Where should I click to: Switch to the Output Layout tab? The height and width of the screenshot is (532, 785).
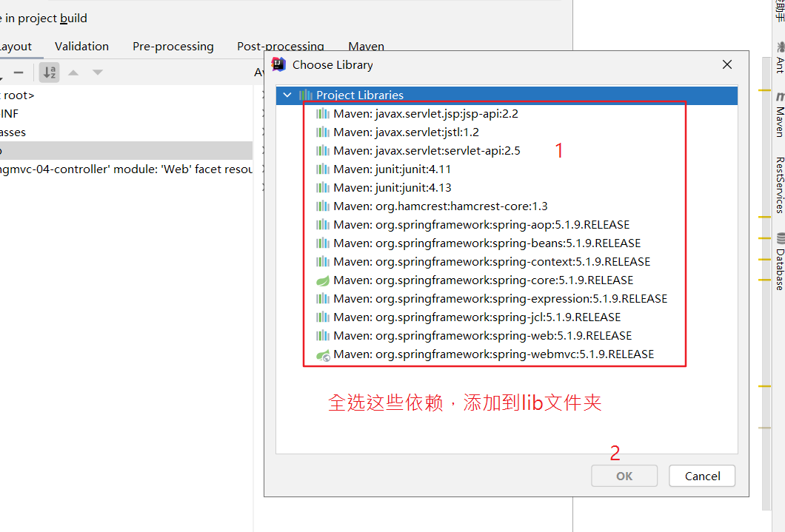point(16,47)
